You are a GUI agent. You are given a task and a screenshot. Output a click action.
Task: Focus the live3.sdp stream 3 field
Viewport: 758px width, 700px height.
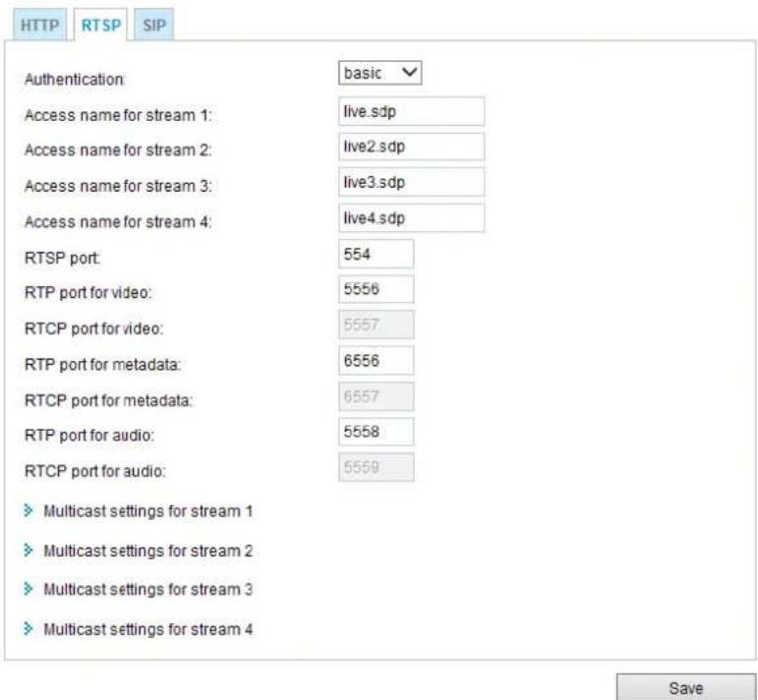click(x=411, y=183)
